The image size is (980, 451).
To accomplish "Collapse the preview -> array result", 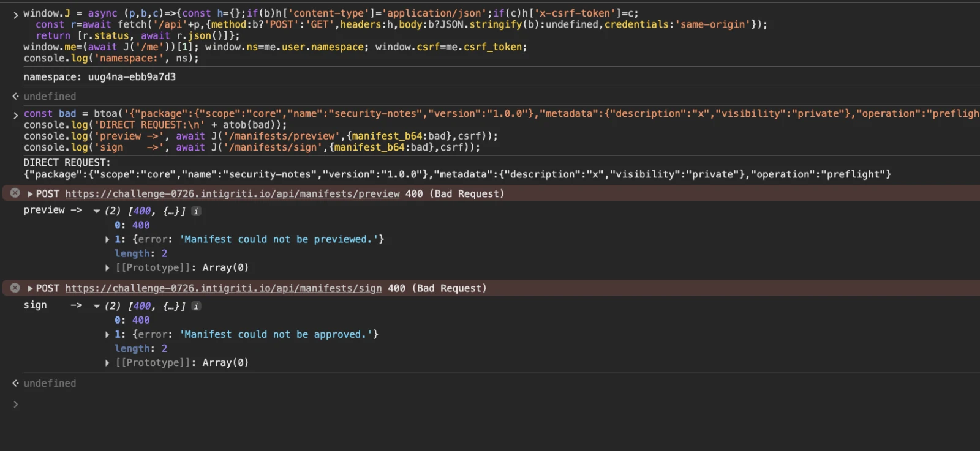I will (x=97, y=211).
